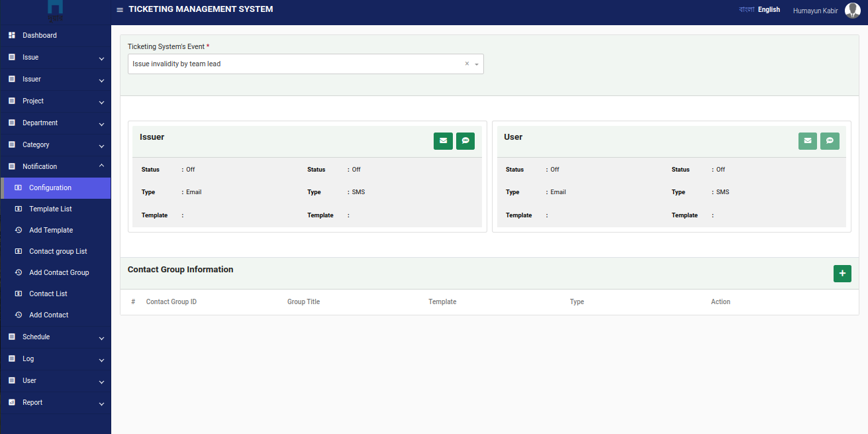Click Ticketing Management System title
Viewport: 868px width, 434px height.
tap(201, 9)
